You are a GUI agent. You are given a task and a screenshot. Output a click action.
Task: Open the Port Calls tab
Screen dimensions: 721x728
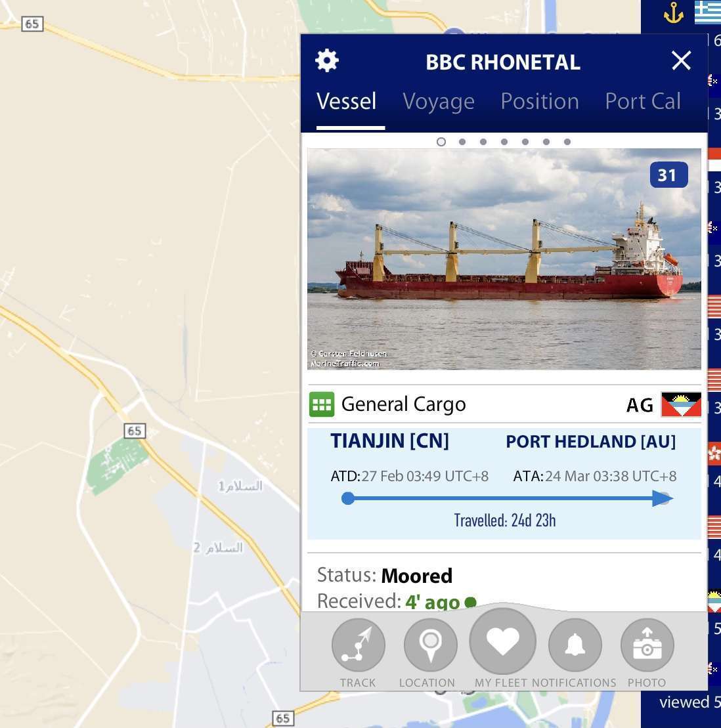[643, 101]
